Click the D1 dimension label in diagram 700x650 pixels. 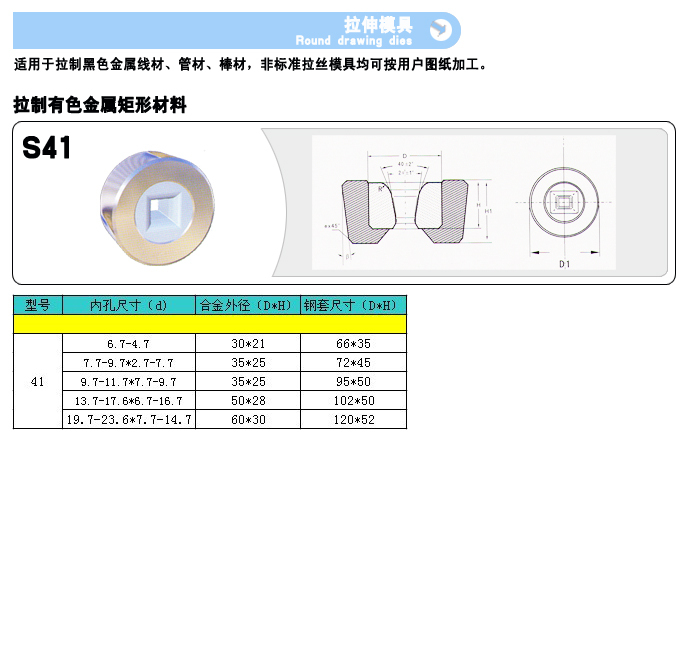[564, 263]
